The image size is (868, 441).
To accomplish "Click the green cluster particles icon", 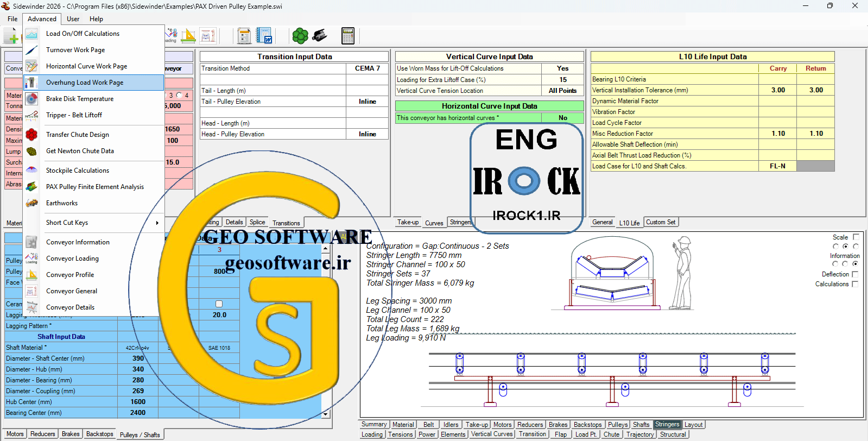I will click(x=300, y=36).
